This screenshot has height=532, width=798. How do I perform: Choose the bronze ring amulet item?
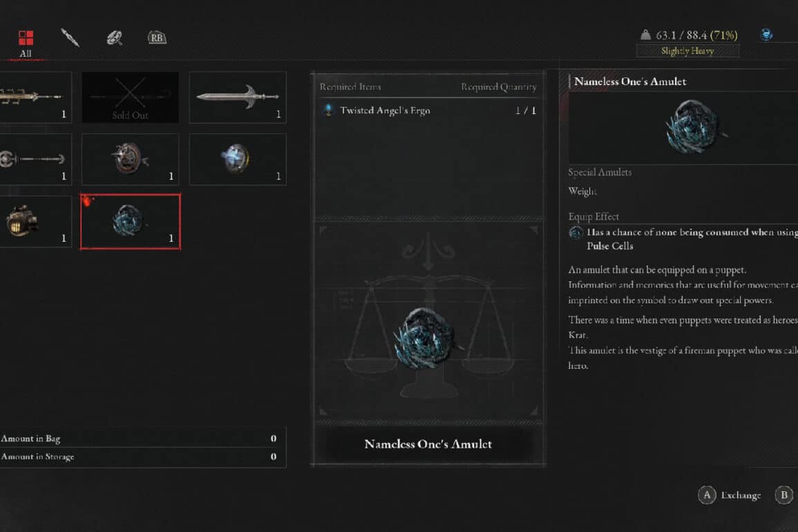click(131, 160)
